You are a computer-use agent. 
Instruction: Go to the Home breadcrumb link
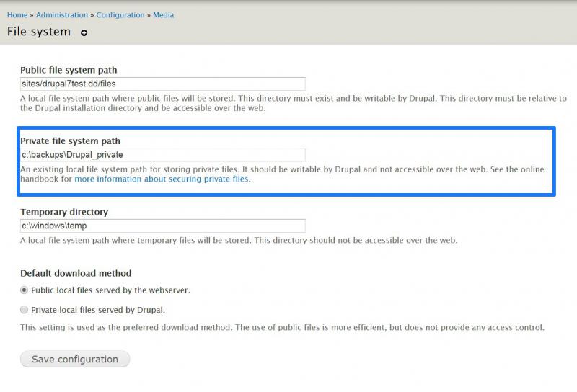[17, 15]
